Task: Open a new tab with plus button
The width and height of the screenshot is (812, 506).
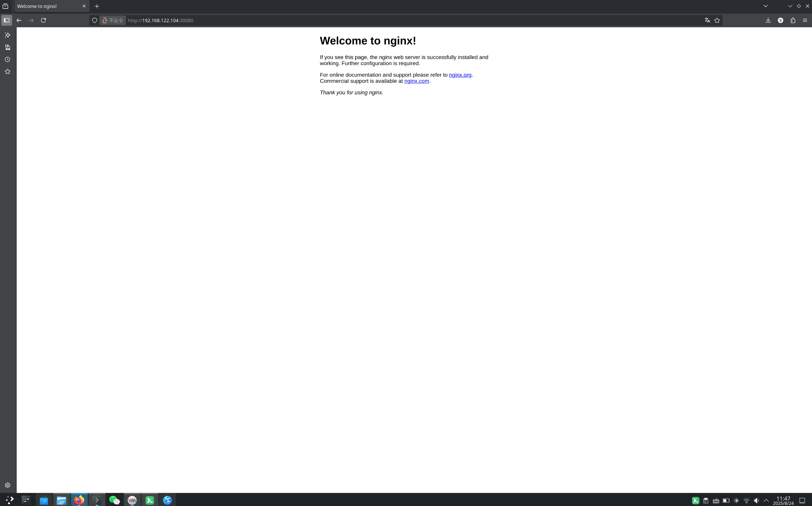Action: coord(97,6)
